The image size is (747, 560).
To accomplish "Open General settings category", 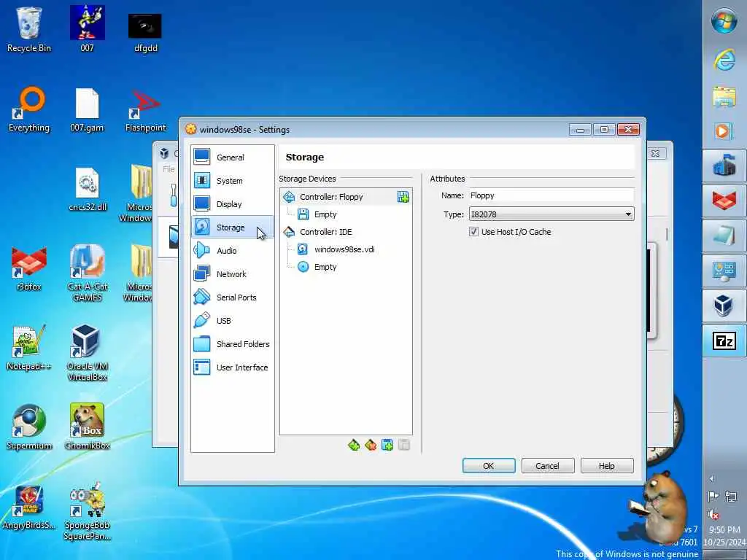I will pos(232,157).
